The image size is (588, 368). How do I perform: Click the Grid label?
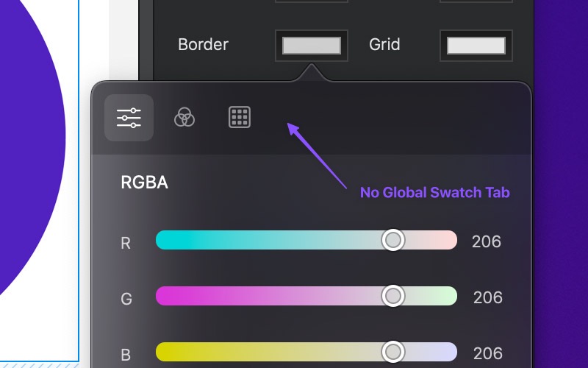pyautogui.click(x=384, y=44)
